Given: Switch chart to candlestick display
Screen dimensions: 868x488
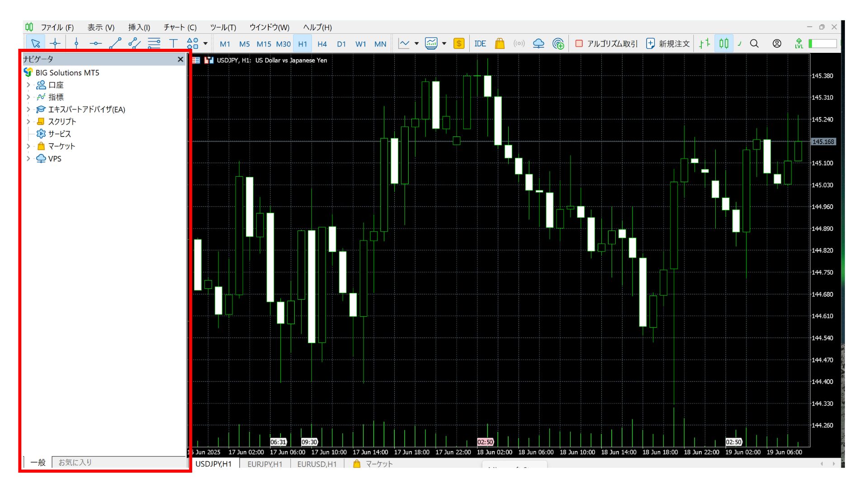Looking at the screenshot, I should [x=724, y=43].
